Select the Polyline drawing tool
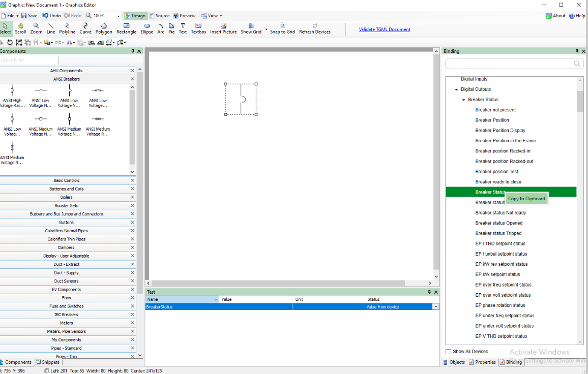The height and width of the screenshot is (374, 588). pyautogui.click(x=67, y=28)
